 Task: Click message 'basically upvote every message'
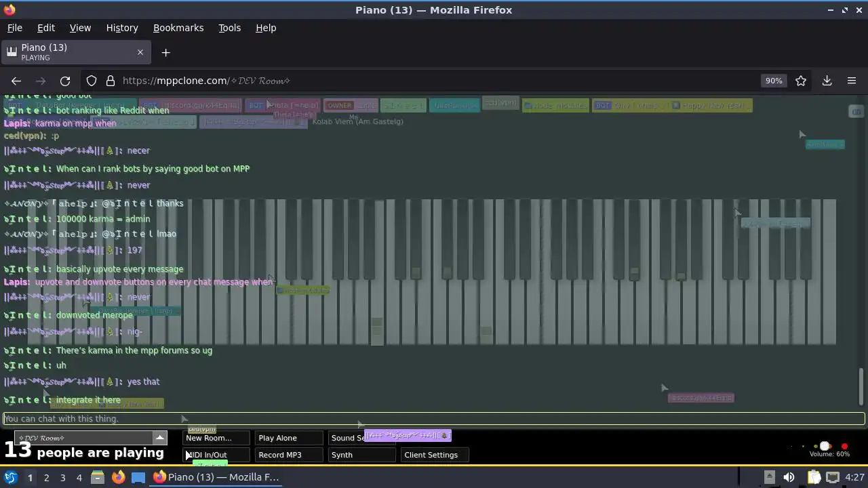[x=119, y=269]
